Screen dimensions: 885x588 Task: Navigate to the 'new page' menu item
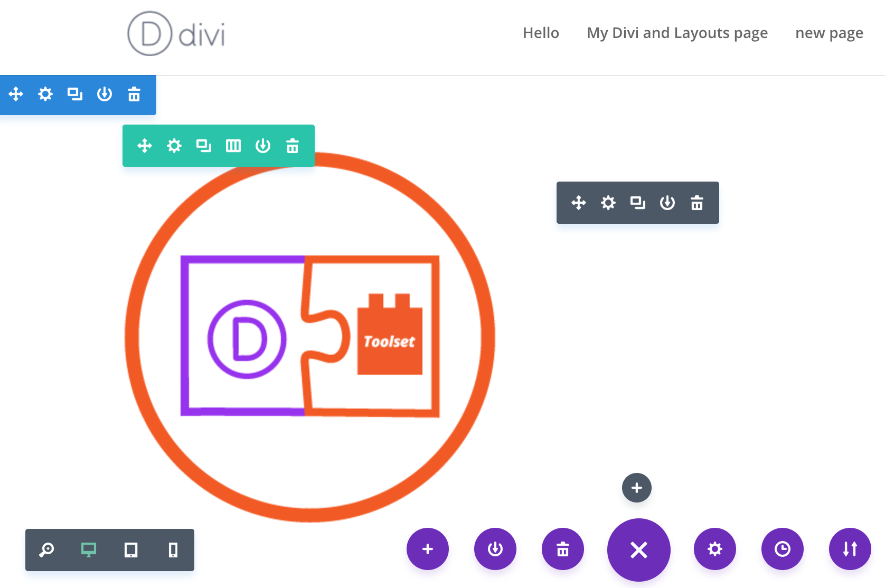[829, 33]
